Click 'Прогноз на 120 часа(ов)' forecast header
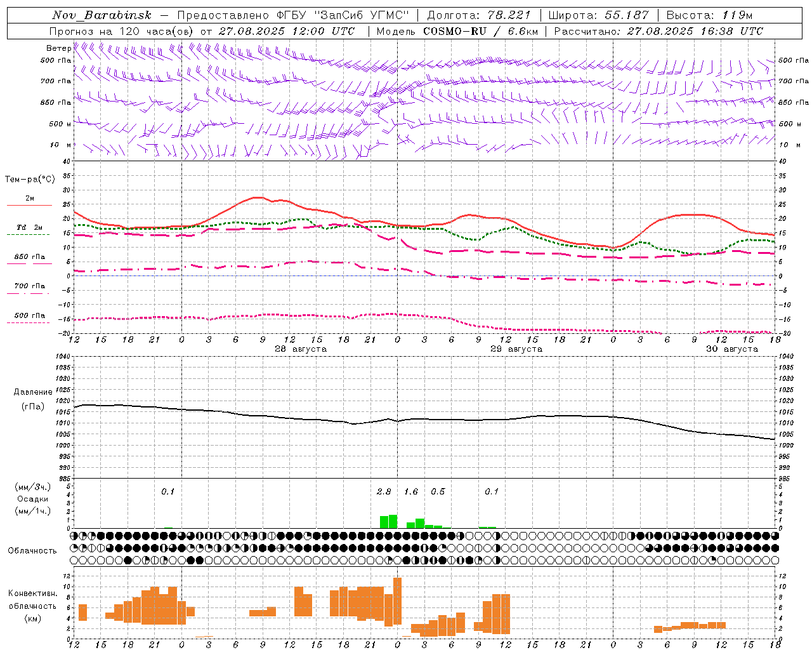Image resolution: width=812 pixels, height=650 pixels. [x=122, y=31]
